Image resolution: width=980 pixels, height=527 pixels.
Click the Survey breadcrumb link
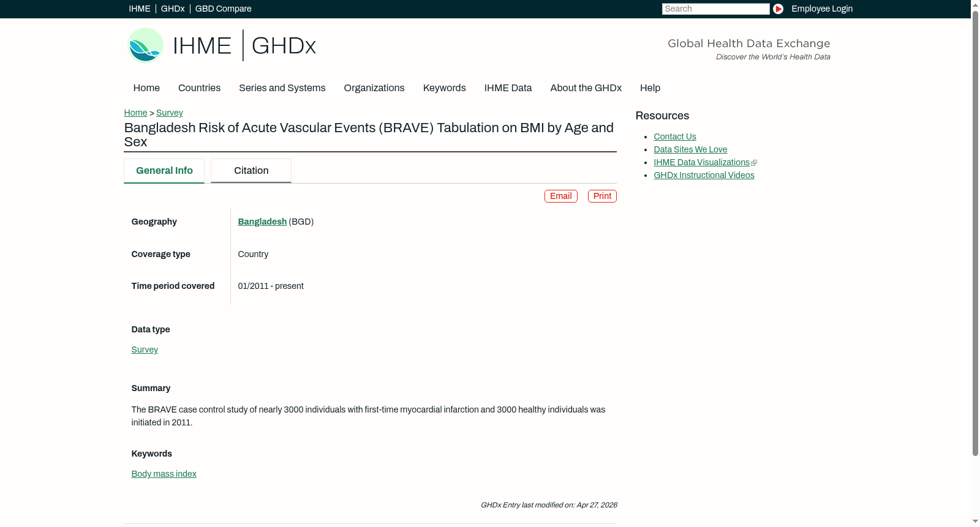tap(170, 113)
